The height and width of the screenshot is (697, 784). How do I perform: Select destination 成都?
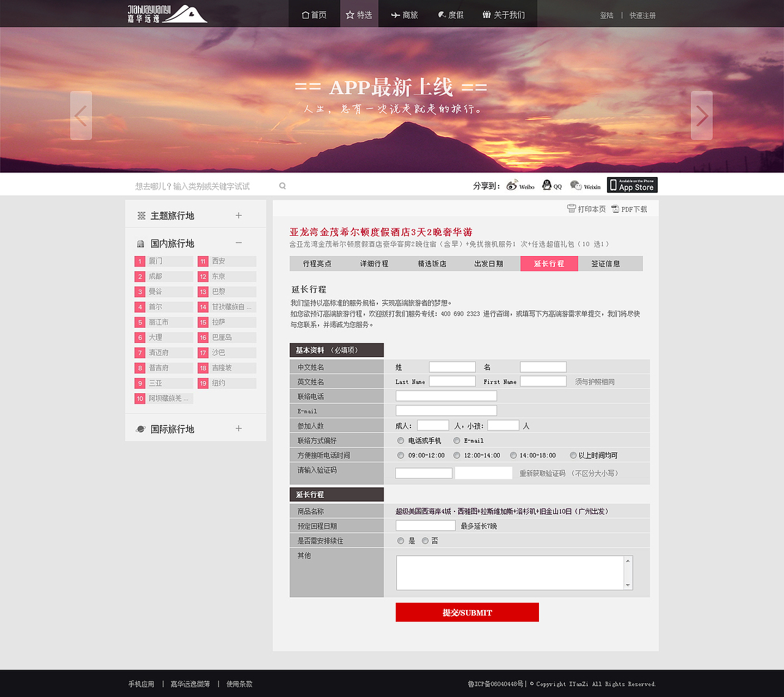tap(164, 276)
